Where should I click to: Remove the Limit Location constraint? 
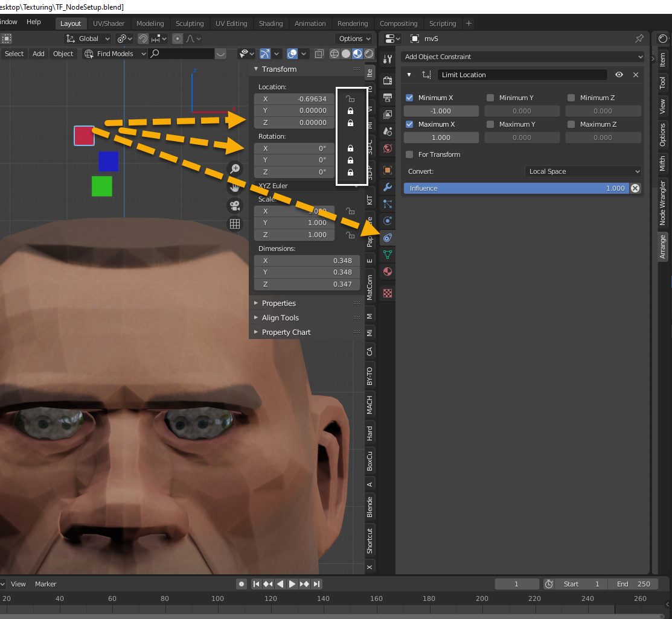(x=636, y=75)
